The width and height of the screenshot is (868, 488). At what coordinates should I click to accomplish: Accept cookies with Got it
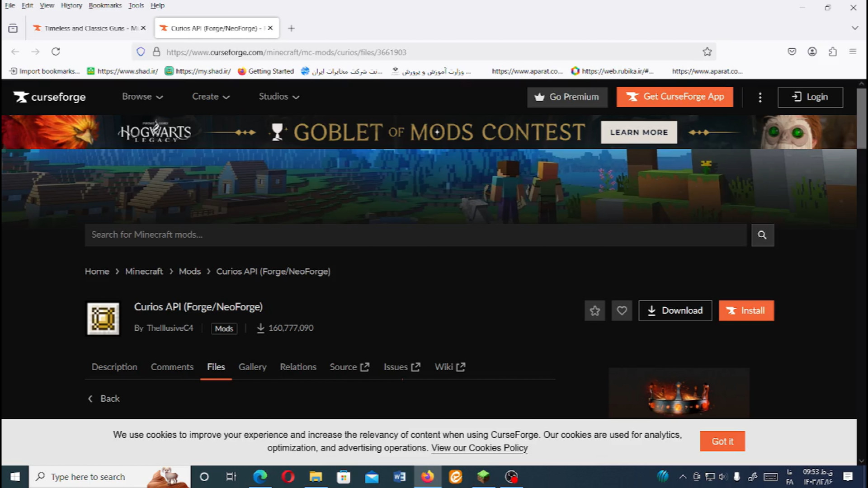click(x=722, y=441)
